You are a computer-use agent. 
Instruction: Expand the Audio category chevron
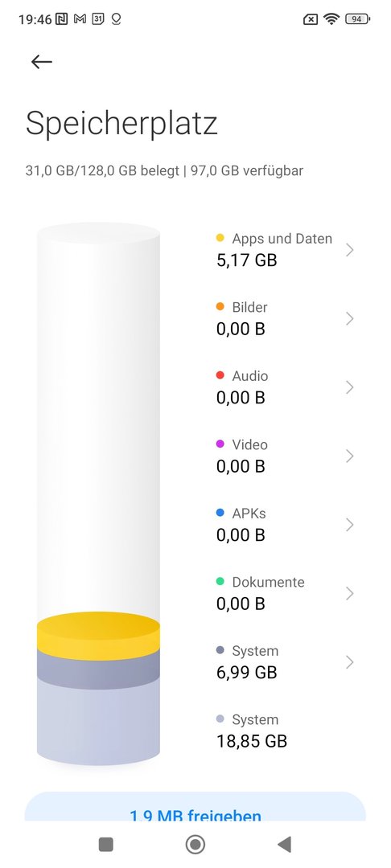coord(349,387)
